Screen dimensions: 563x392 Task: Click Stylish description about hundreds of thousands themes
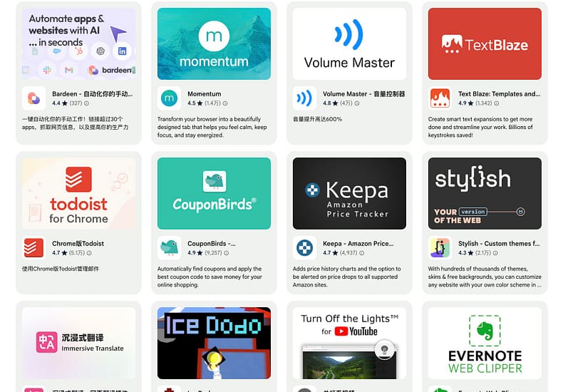pyautogui.click(x=485, y=277)
